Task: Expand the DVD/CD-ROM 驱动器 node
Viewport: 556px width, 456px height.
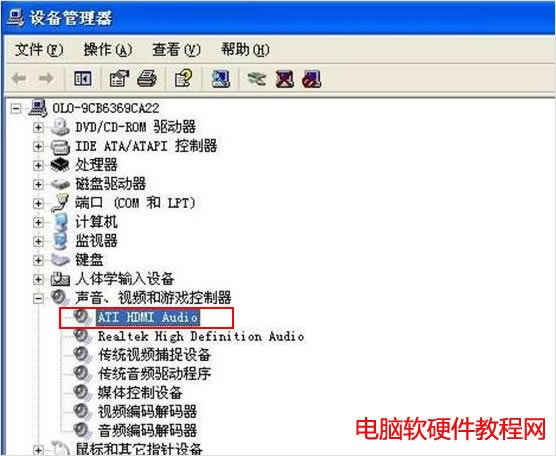Action: [x=38, y=127]
